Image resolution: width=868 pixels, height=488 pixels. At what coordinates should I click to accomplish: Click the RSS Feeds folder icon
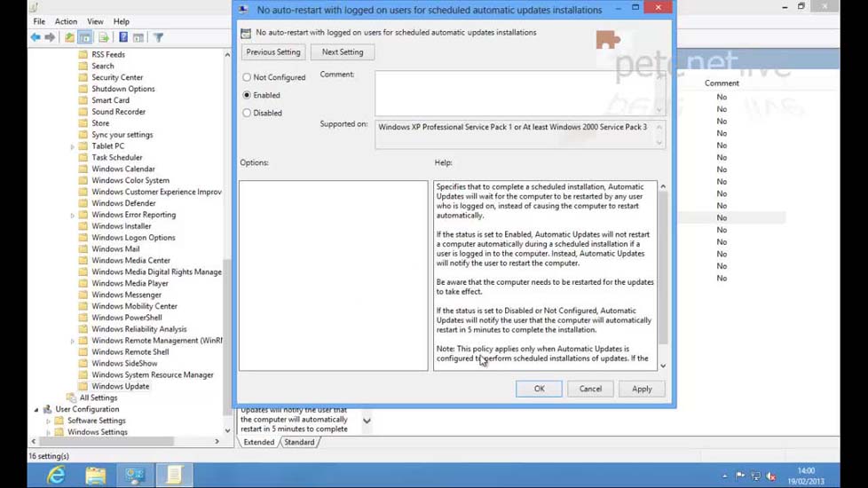83,54
